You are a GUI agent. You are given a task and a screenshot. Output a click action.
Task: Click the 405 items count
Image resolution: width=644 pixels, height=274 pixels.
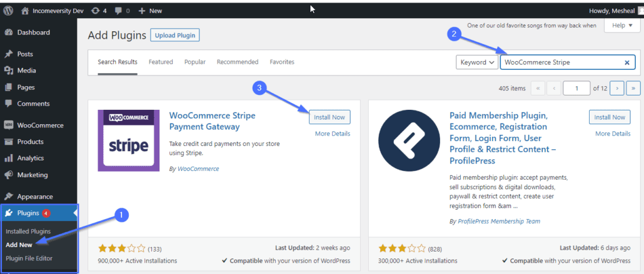[x=511, y=88]
